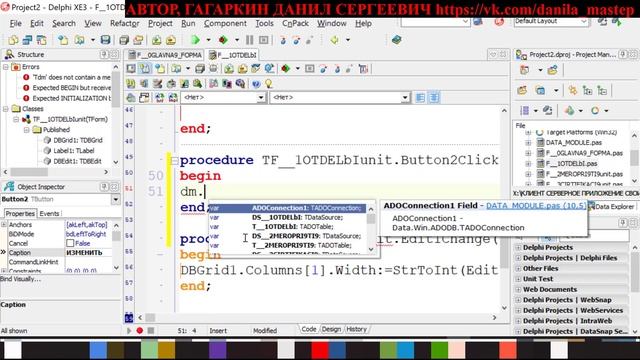Screen dimensions: 640x360
Task: Click the editor horizontal scrollbar thumb
Action: tap(150, 317)
